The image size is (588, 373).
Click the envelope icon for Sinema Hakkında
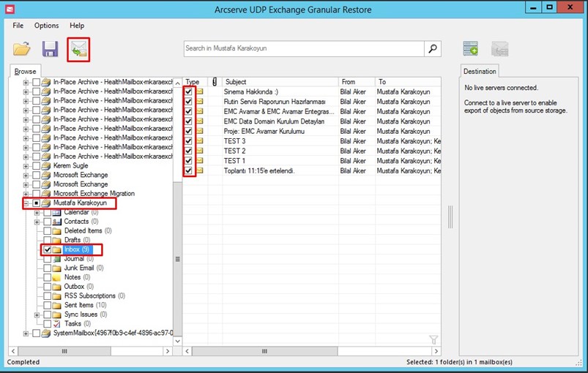(x=200, y=91)
